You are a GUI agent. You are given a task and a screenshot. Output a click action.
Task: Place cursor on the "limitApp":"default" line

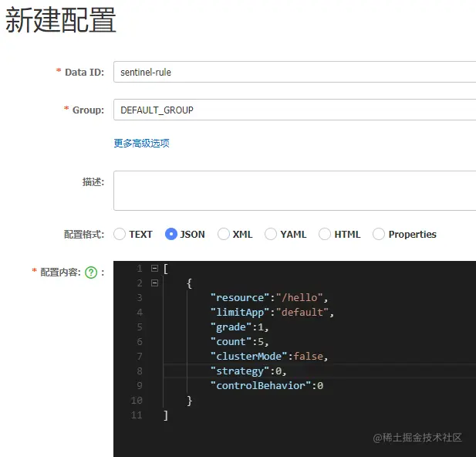click(x=272, y=312)
